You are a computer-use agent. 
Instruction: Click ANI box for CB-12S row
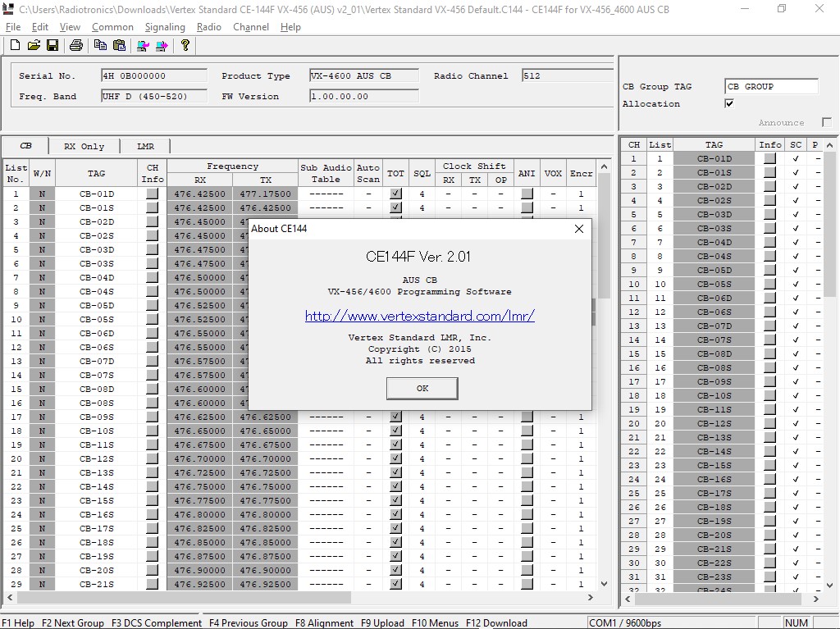[527, 458]
